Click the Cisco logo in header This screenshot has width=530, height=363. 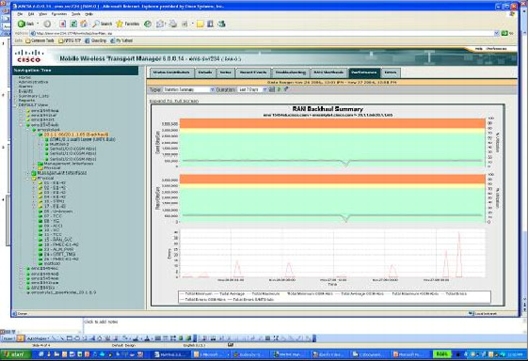click(x=29, y=56)
